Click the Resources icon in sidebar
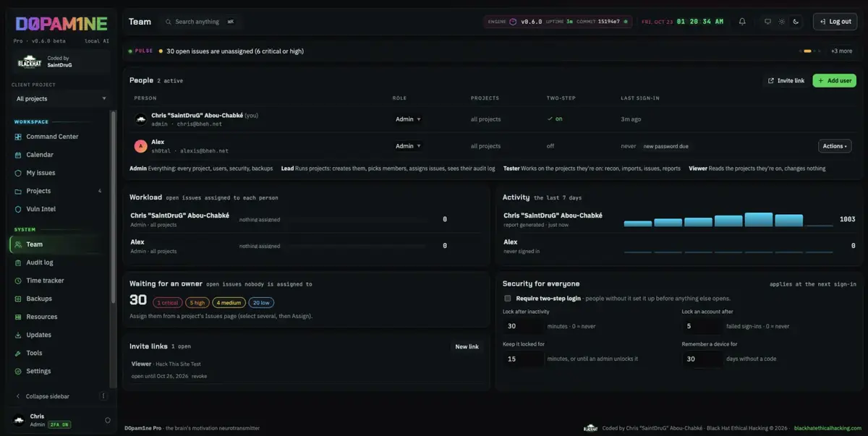Viewport: 868px width, 436px height. 19,317
